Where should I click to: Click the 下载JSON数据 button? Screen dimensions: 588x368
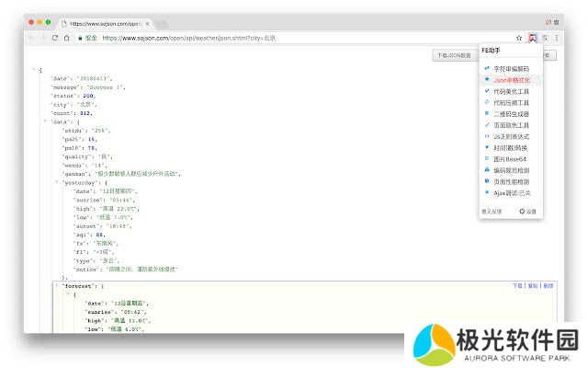(453, 56)
